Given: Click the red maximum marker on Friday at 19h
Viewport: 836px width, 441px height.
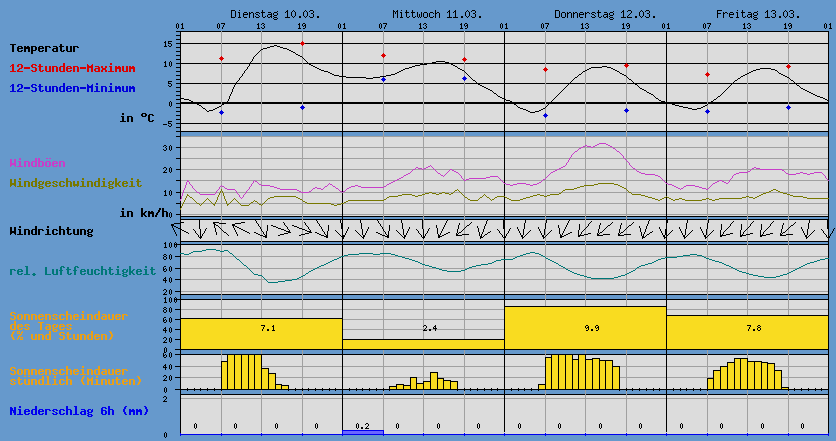Looking at the screenshot, I should tap(788, 66).
